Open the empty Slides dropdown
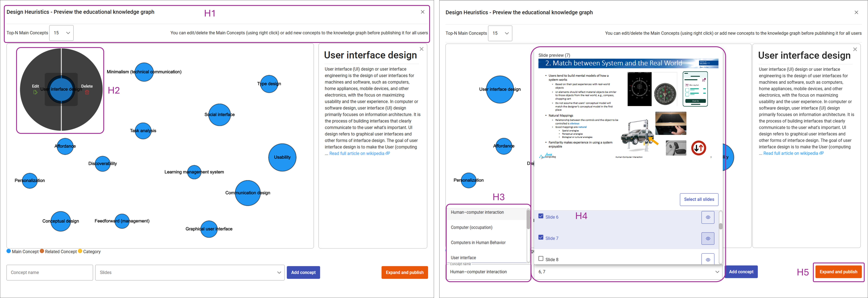Screen dimensions: 868x298 pyautogui.click(x=190, y=272)
